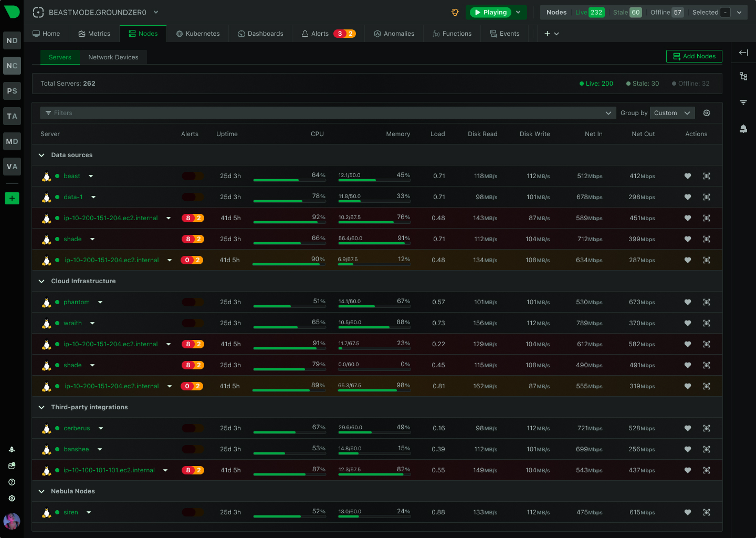Switch to the Network Devices tab

(x=113, y=57)
